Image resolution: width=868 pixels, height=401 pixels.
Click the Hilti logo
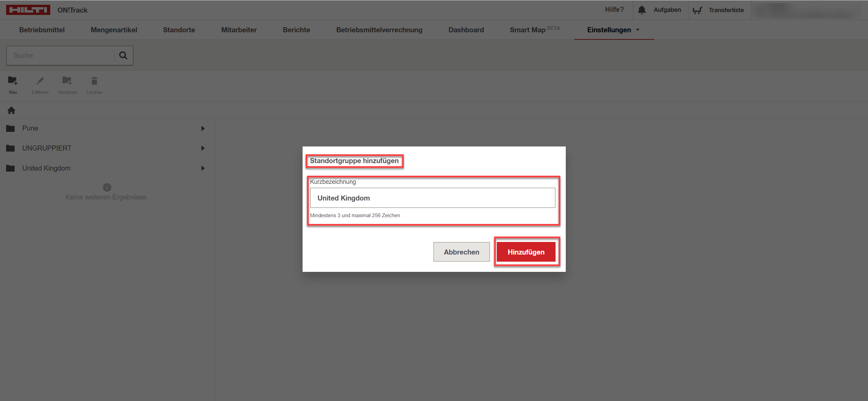pos(28,10)
